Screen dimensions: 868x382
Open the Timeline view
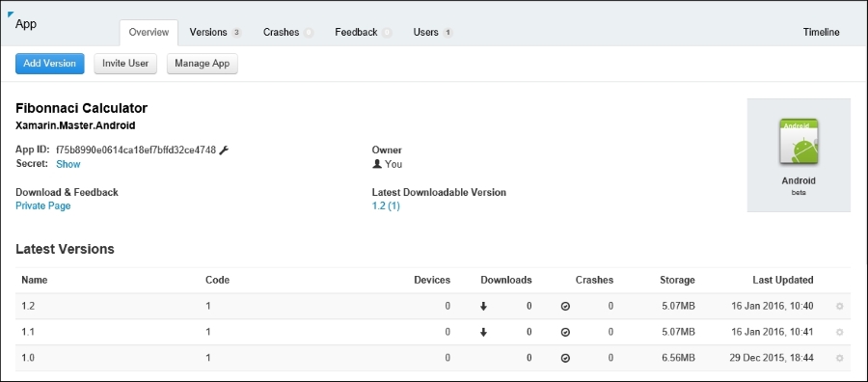[821, 32]
